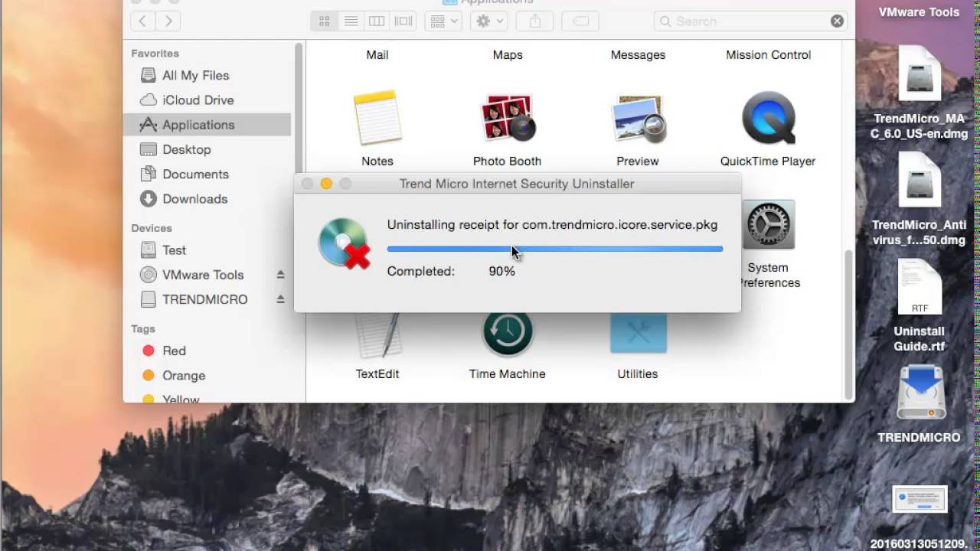Switch Finder to icon view

click(324, 21)
